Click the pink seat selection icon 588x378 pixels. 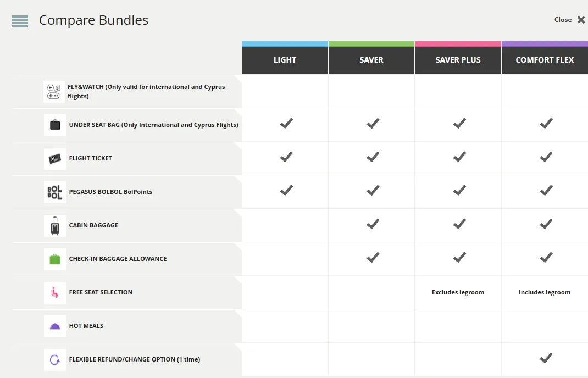click(x=55, y=292)
